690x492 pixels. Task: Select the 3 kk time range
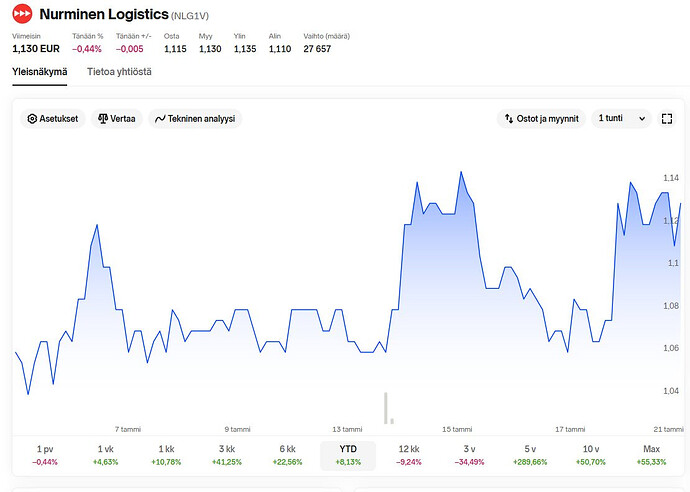click(227, 455)
